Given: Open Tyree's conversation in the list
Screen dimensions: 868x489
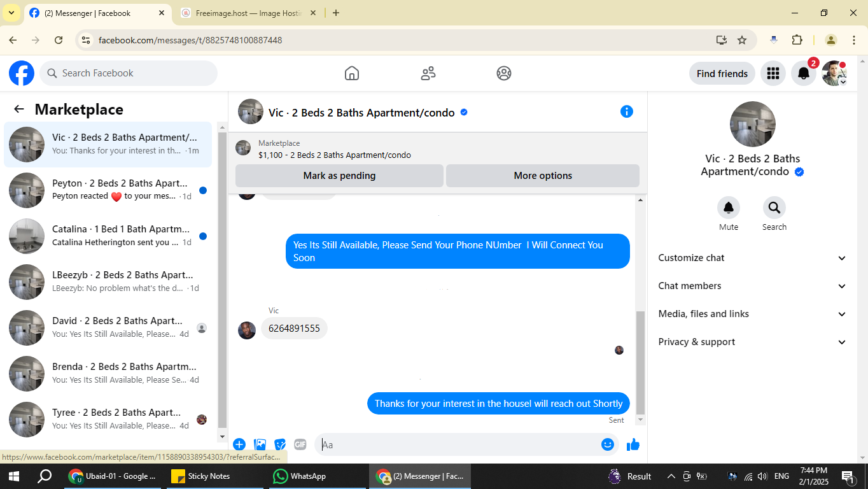Looking at the screenshot, I should point(108,420).
